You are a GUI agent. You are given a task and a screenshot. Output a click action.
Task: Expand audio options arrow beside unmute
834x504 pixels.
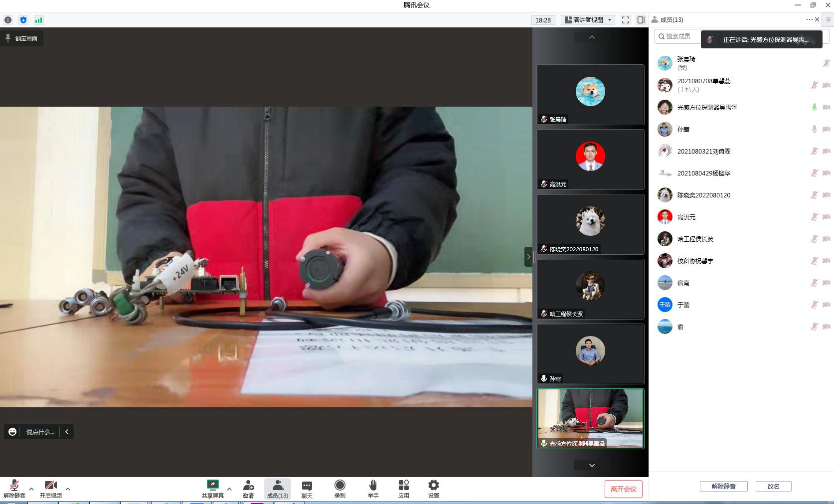pos(31,489)
